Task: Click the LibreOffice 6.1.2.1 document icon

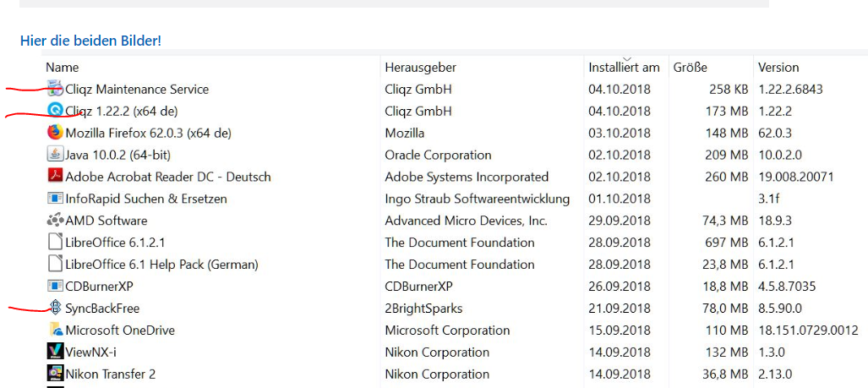Action: [x=55, y=243]
